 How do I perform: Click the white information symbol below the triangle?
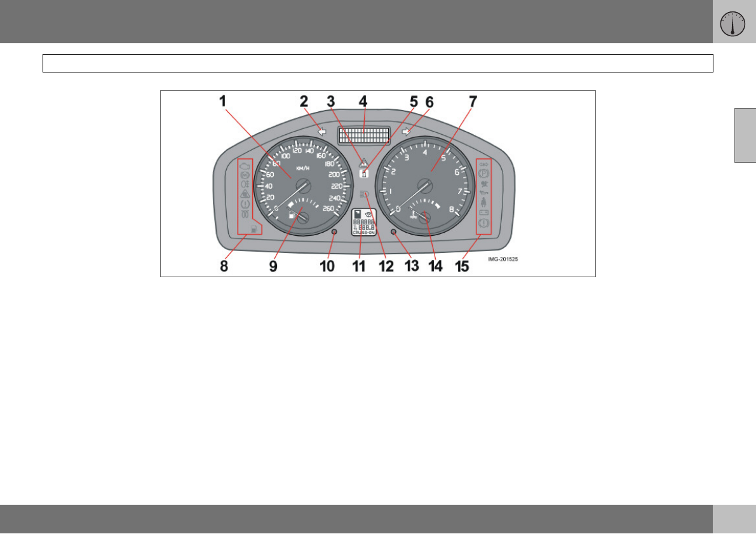tap(364, 173)
